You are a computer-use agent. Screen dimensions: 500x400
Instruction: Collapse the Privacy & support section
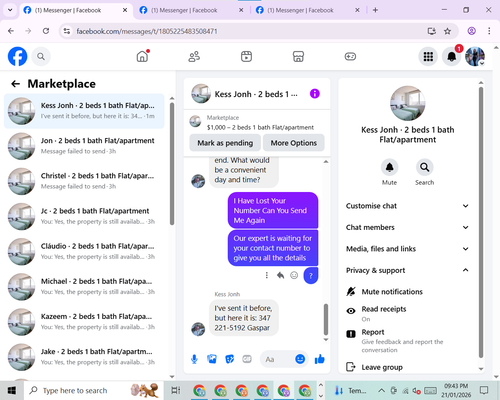click(x=407, y=270)
